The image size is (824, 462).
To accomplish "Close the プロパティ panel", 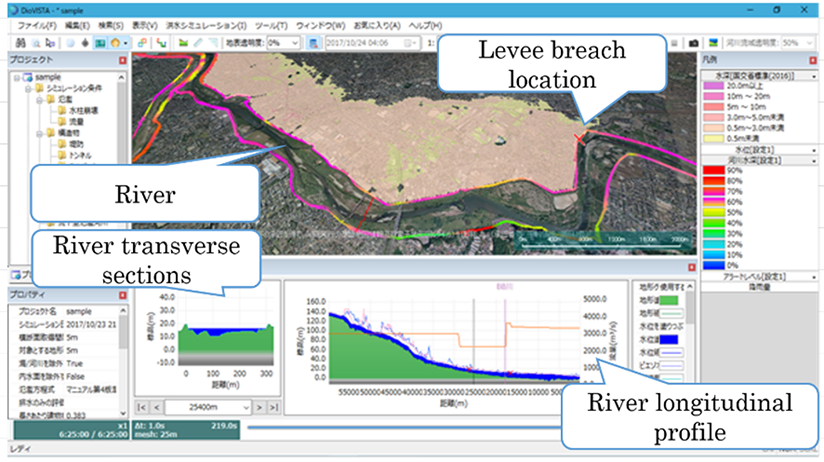I will pyautogui.click(x=123, y=295).
